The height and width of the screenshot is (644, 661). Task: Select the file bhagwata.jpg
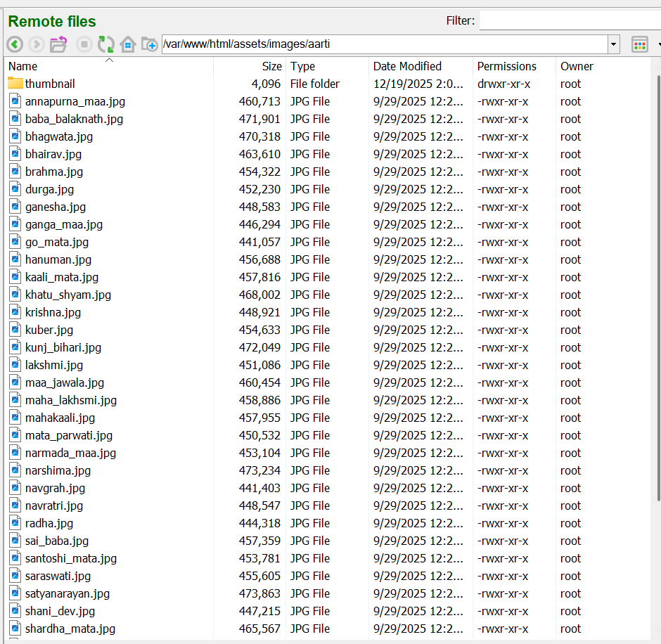point(58,136)
